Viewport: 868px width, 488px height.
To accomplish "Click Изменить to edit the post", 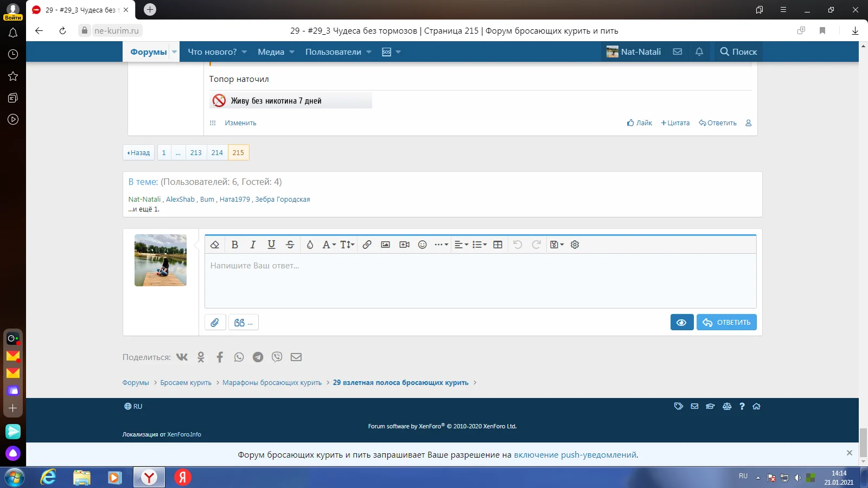I will point(240,123).
